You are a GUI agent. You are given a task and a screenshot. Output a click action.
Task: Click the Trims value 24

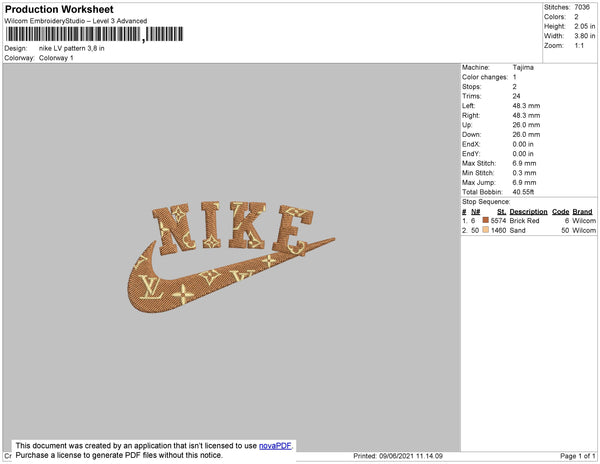516,96
